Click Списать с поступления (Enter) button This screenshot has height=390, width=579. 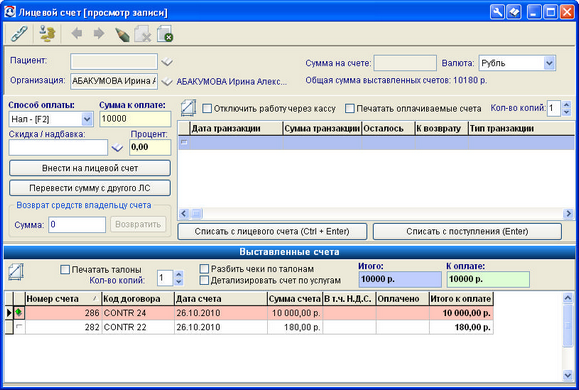(x=467, y=232)
